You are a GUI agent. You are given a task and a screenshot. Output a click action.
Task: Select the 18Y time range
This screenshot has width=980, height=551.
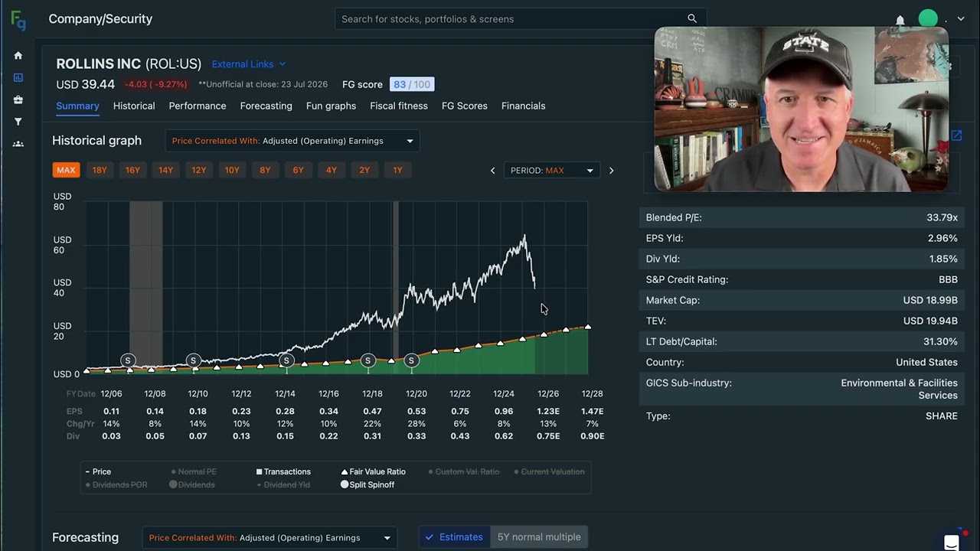tap(100, 171)
